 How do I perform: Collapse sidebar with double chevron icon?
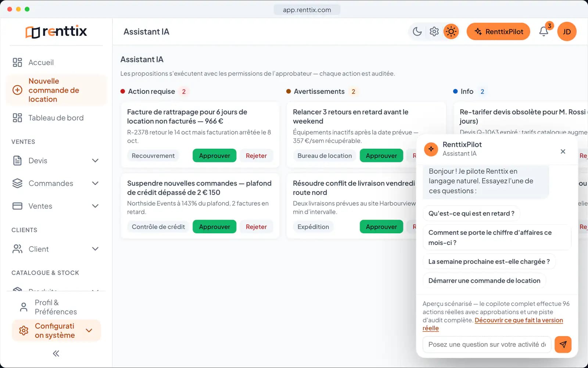click(56, 354)
